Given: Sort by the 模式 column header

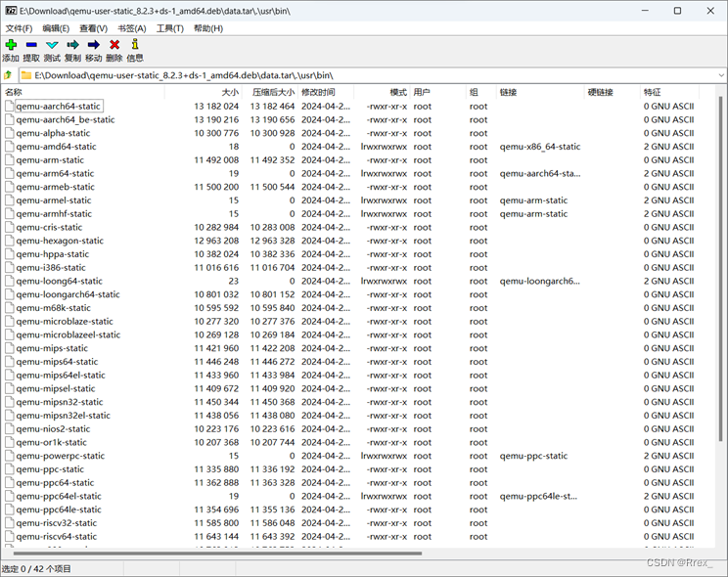Looking at the screenshot, I should 382,92.
